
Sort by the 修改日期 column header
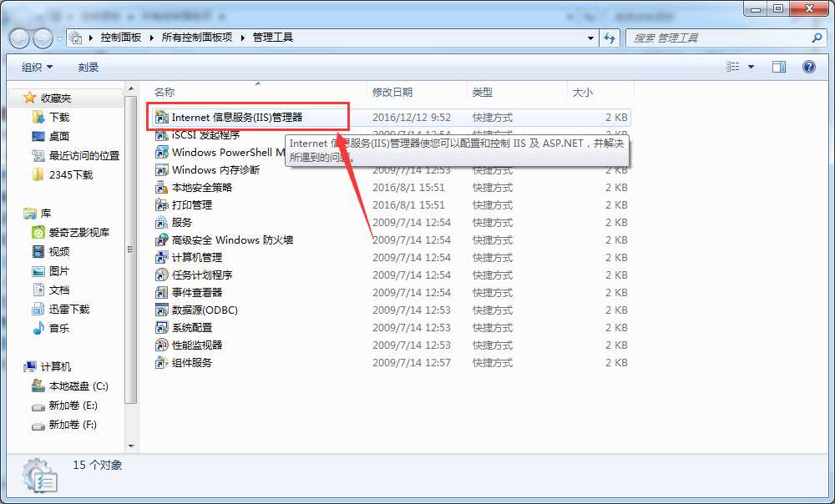click(x=392, y=92)
